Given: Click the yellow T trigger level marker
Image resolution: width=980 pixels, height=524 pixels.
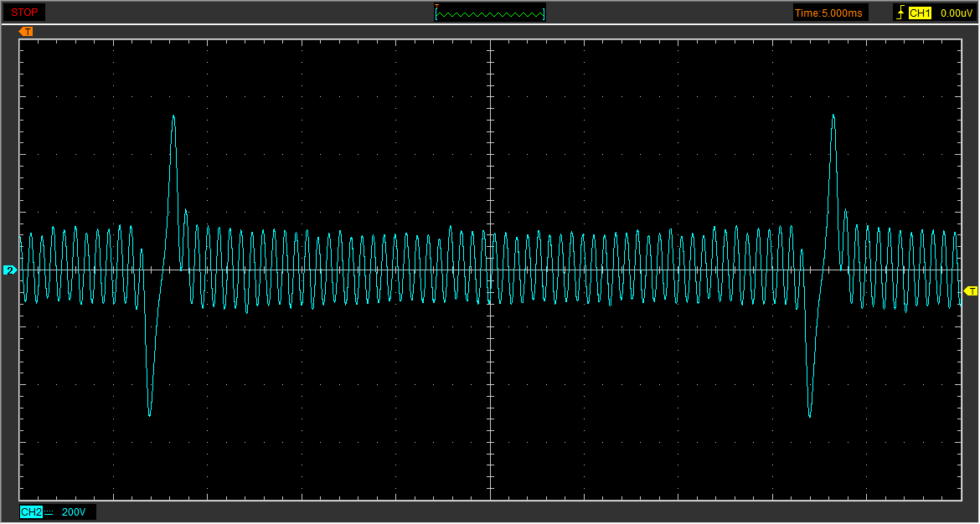Looking at the screenshot, I should point(971,290).
